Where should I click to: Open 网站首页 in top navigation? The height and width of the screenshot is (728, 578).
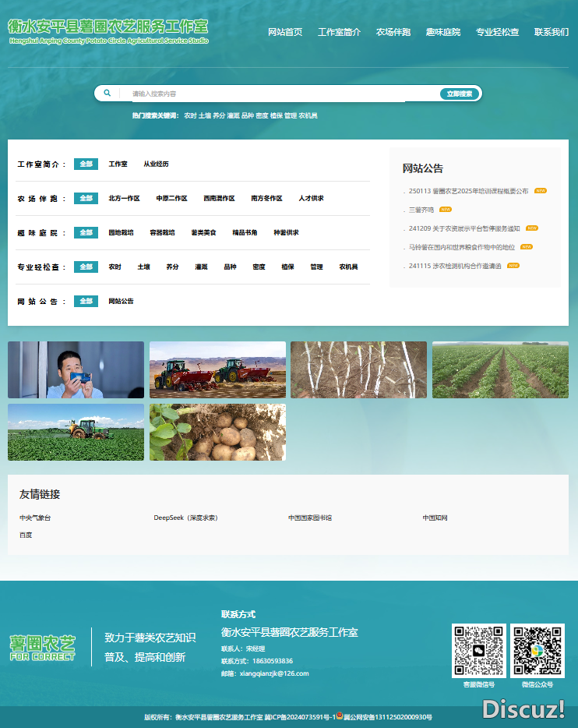click(285, 32)
